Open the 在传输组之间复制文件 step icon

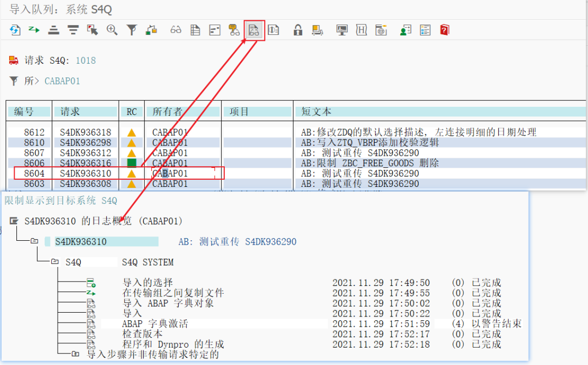point(91,293)
